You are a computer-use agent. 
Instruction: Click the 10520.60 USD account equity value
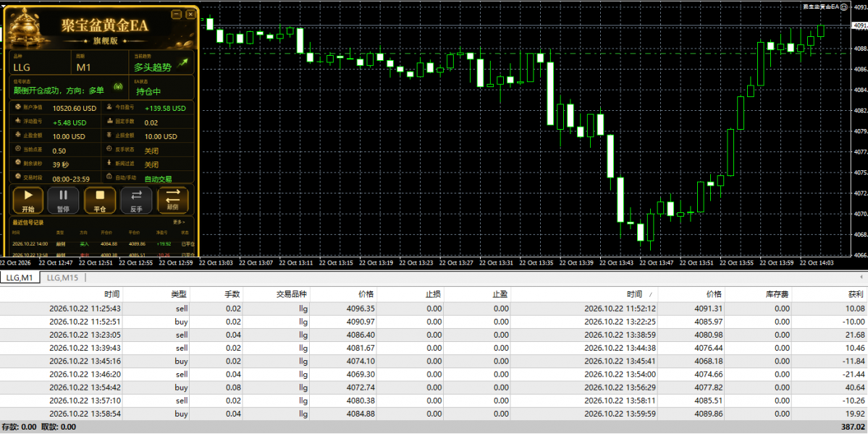[75, 108]
